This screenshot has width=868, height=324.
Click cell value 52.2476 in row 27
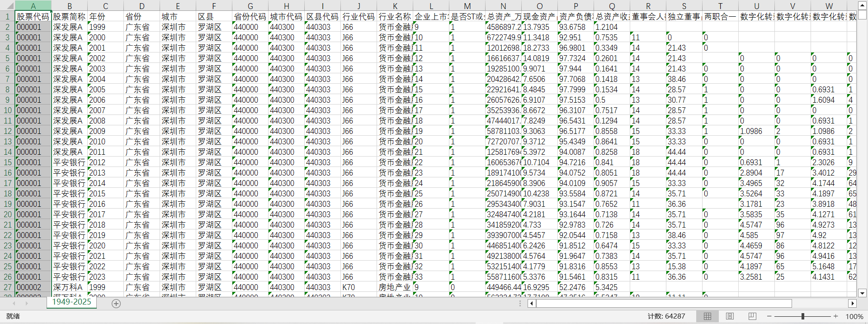(x=576, y=287)
